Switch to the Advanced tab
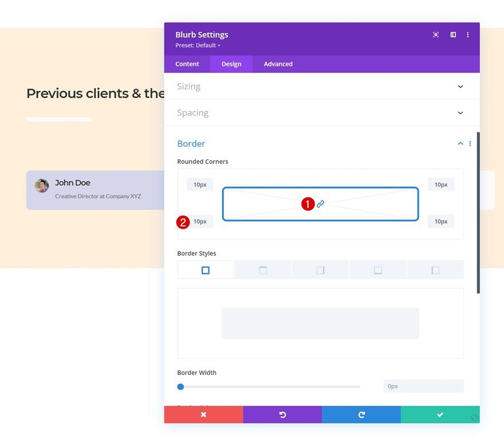 pyautogui.click(x=278, y=64)
